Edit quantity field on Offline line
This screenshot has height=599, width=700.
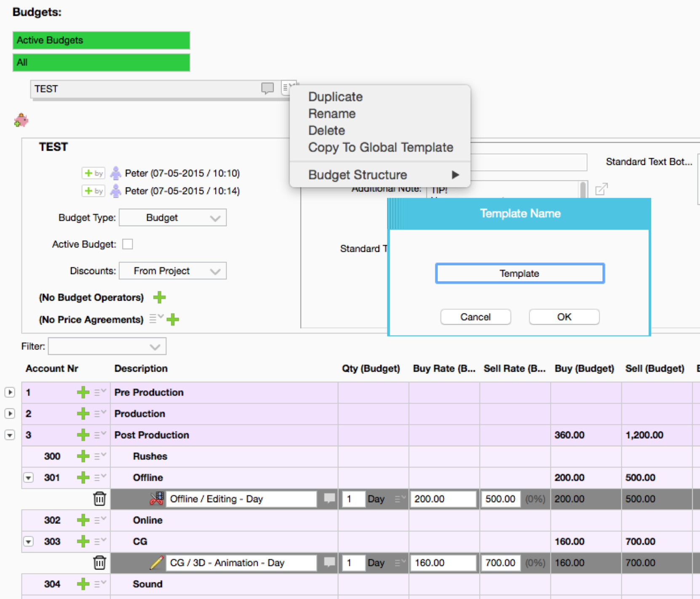coord(353,499)
